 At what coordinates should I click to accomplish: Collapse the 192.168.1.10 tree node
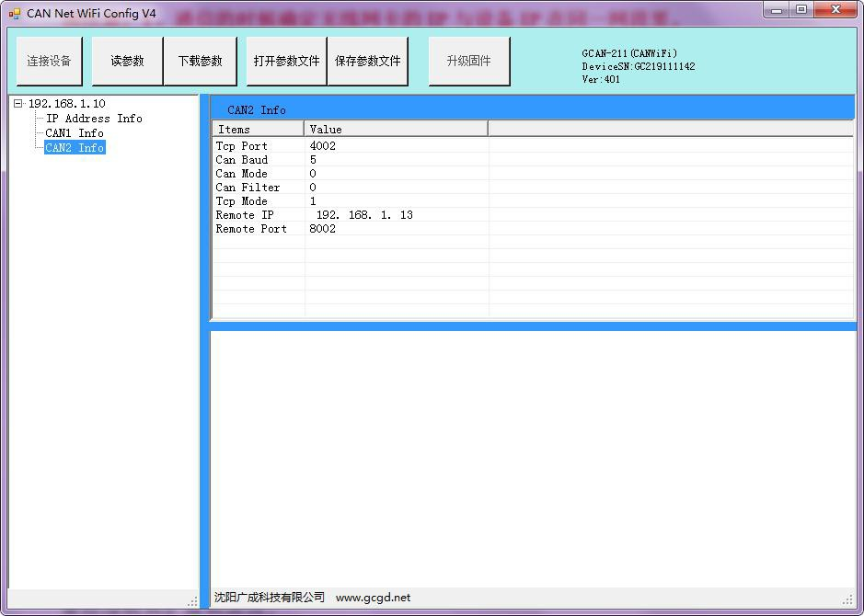click(17, 104)
